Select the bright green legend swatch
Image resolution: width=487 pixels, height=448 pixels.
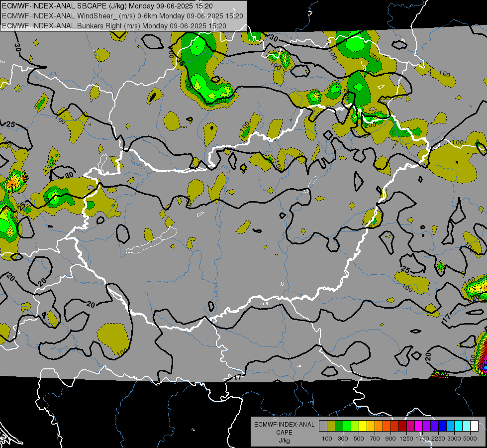point(347,426)
